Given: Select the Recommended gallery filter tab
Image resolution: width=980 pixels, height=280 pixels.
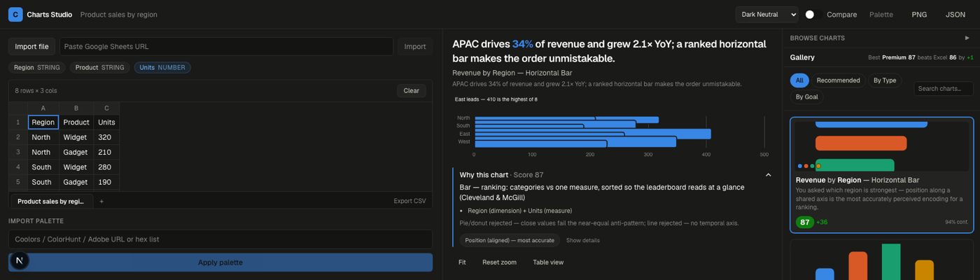Looking at the screenshot, I should [838, 80].
